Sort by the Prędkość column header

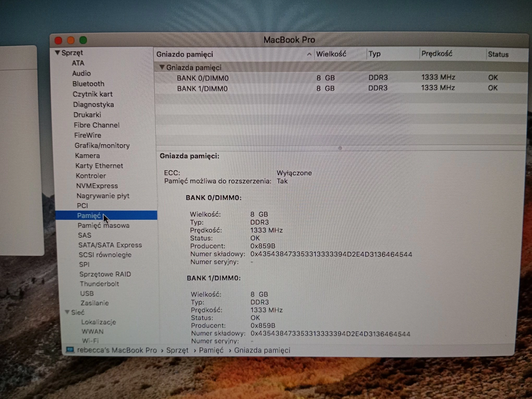[x=437, y=54]
